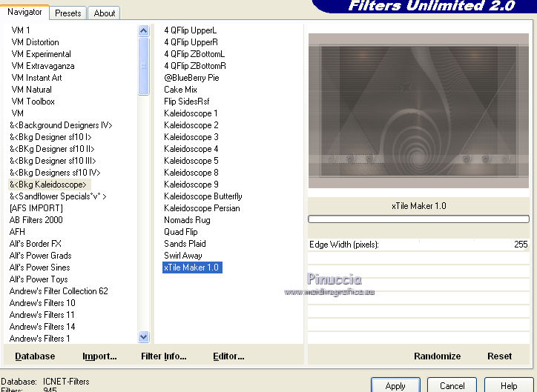Select the AFH category
The image size is (537, 392).
tap(17, 232)
